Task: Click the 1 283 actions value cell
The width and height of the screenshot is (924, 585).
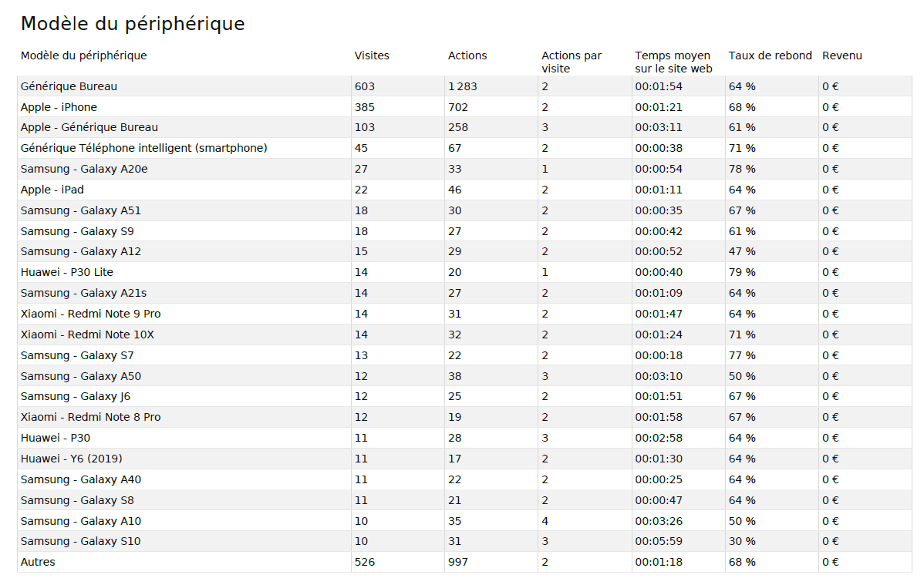Action: 463,86
